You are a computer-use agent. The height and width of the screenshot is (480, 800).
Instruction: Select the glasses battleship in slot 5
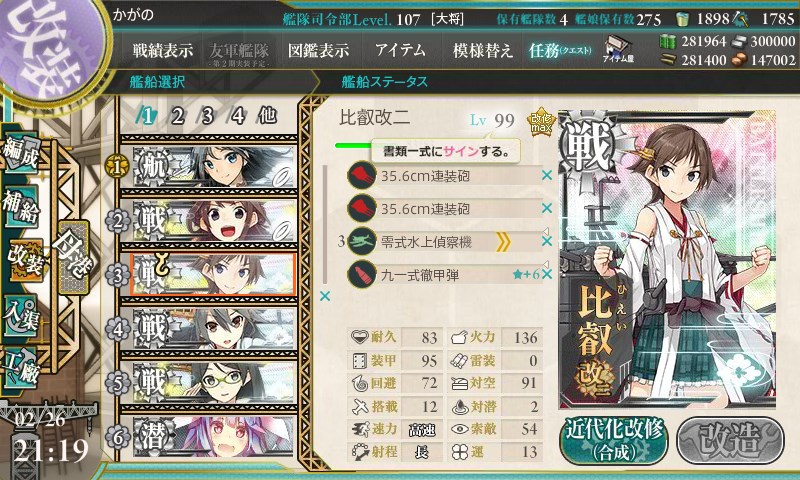[213, 383]
